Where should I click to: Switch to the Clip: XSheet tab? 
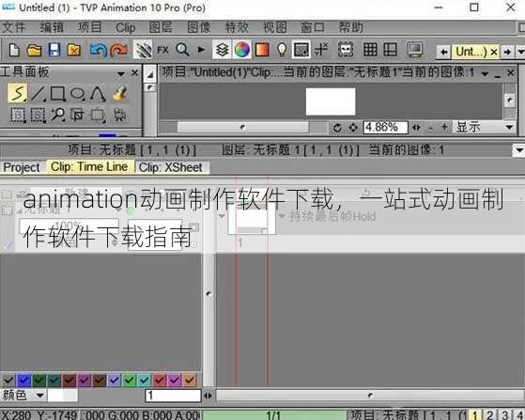171,167
